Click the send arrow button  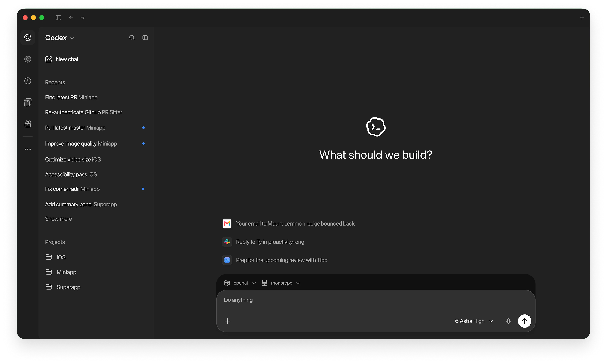pyautogui.click(x=524, y=321)
